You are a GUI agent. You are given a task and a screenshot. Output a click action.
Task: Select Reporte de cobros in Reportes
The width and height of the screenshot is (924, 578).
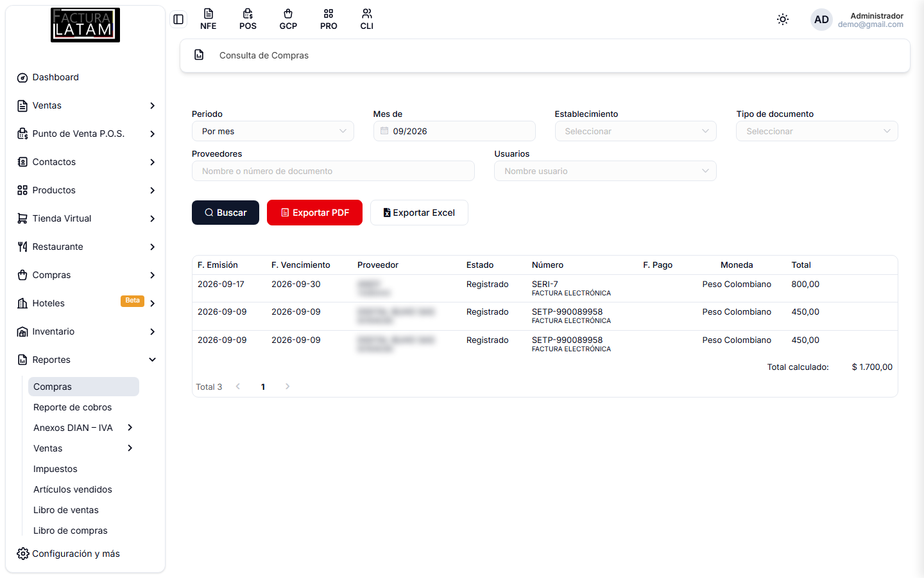click(x=73, y=407)
